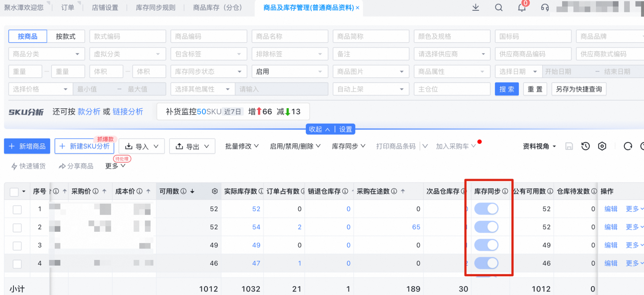
Task: Toggle 库存同步 switch for row 4
Action: click(486, 263)
